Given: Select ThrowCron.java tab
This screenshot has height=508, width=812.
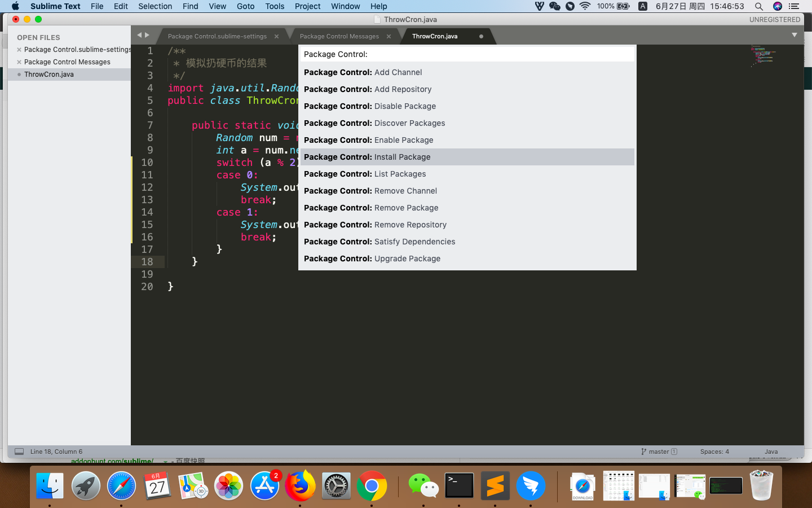Looking at the screenshot, I should (x=435, y=36).
